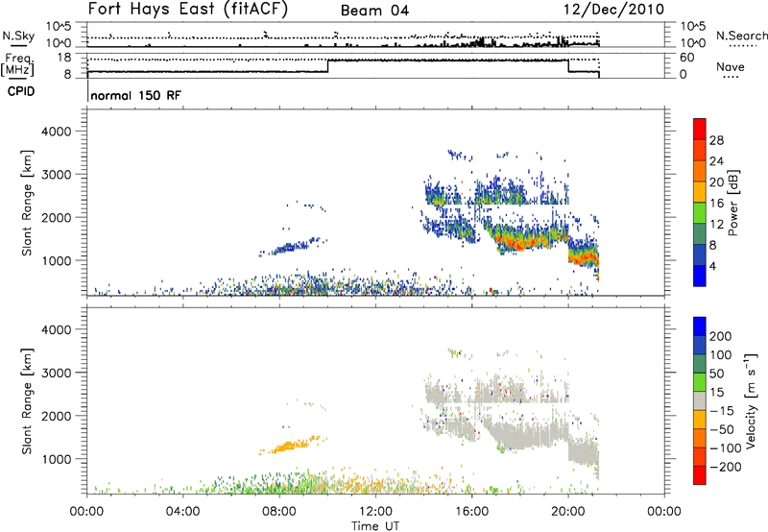
Task: Click the 'Beam 04' label
Action: tap(374, 11)
